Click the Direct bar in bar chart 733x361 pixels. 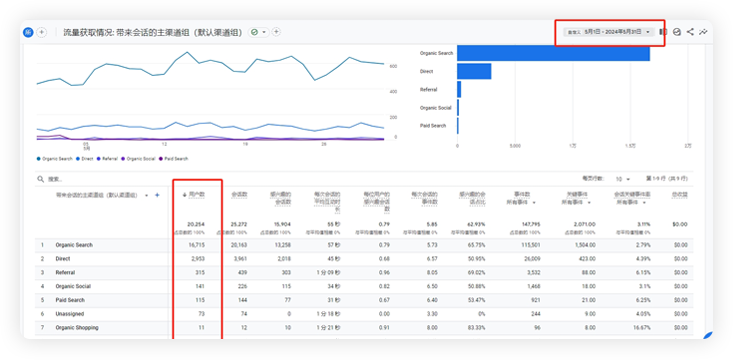click(x=474, y=72)
